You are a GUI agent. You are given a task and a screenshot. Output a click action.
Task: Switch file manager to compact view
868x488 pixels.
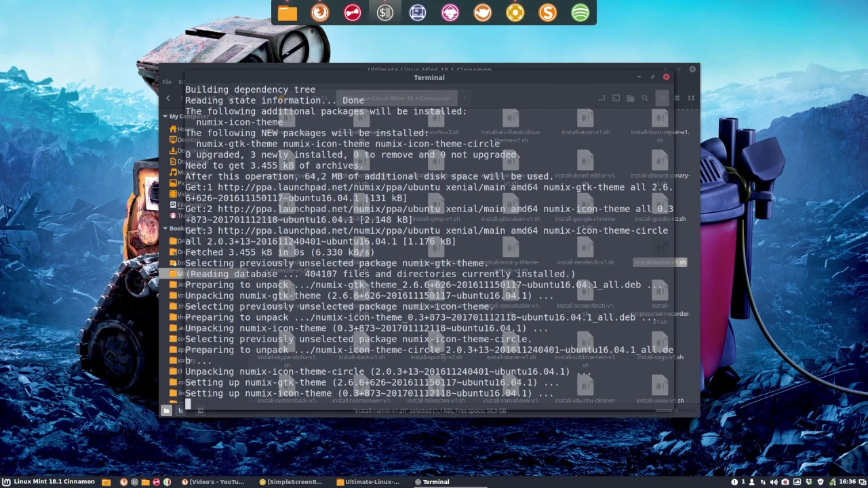pyautogui.click(x=691, y=98)
